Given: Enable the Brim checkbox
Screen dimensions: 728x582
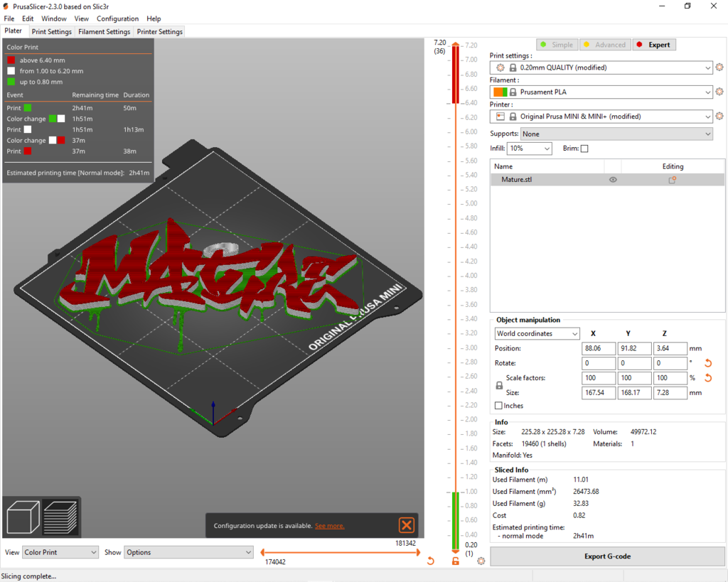Looking at the screenshot, I should pyautogui.click(x=584, y=149).
